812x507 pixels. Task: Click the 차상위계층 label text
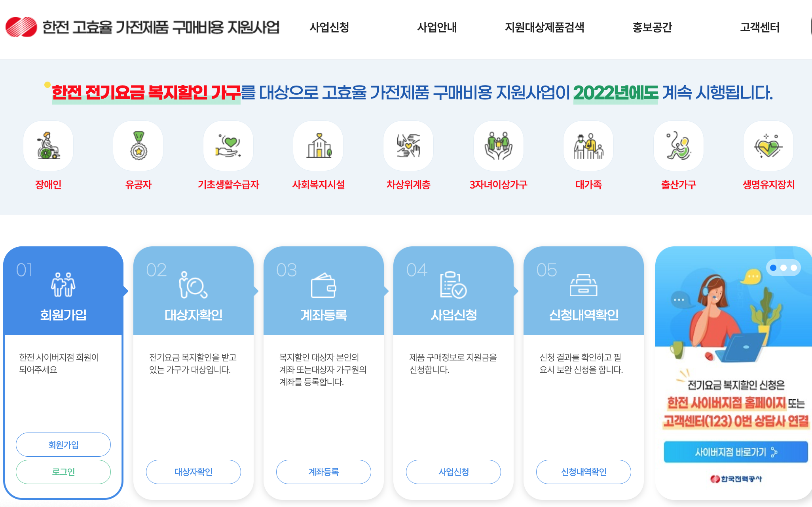tap(408, 185)
